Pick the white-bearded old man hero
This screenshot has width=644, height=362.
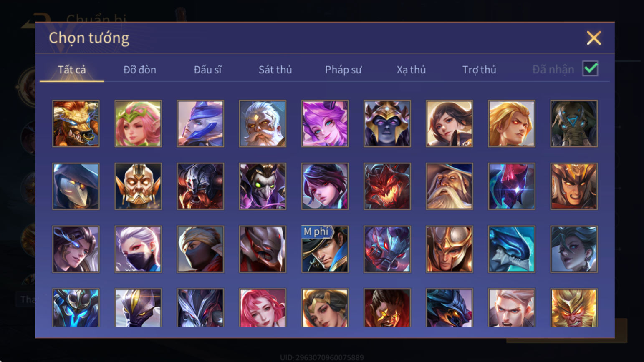(263, 123)
